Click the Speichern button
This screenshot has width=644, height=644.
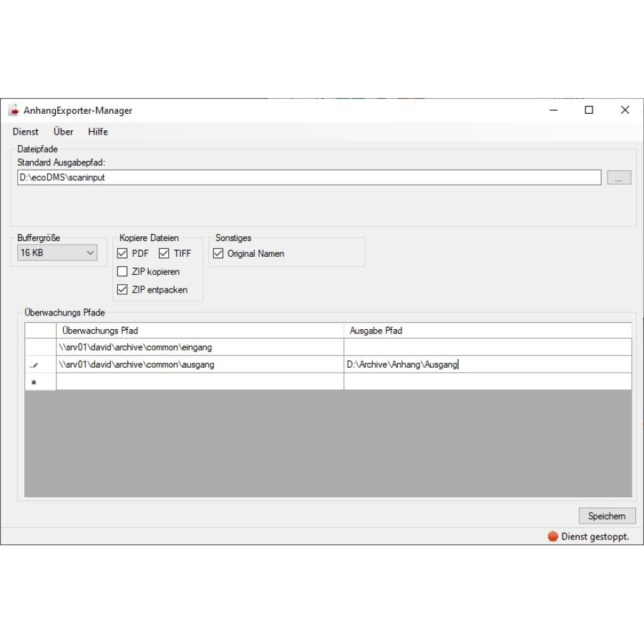tap(606, 516)
